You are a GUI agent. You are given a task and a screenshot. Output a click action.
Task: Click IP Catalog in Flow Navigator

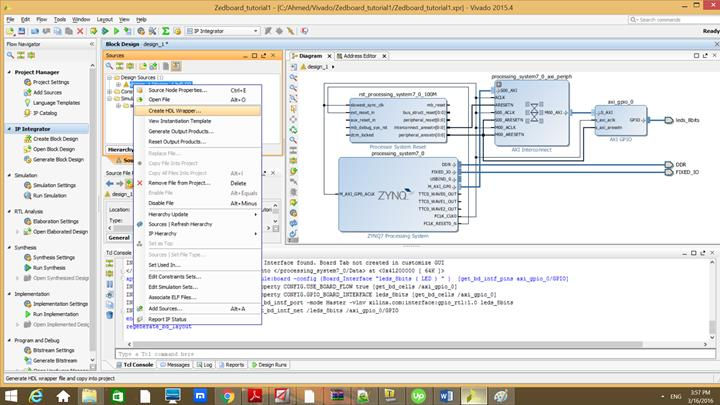click(41, 113)
